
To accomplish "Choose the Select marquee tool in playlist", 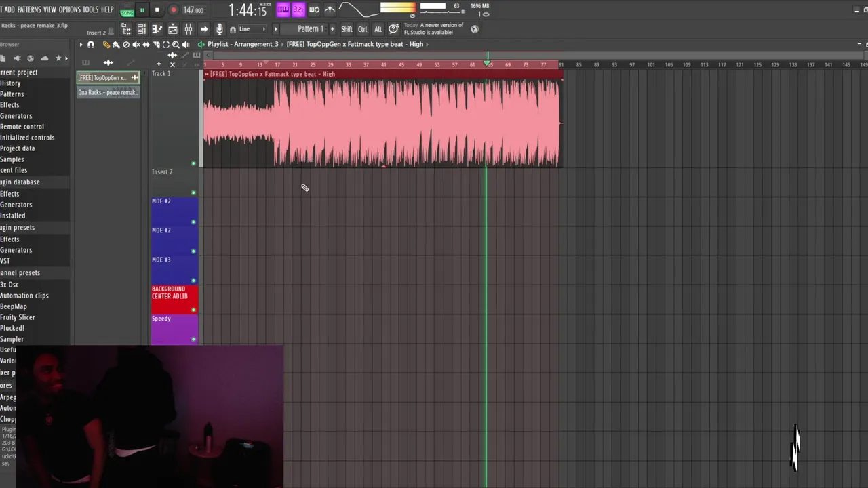I will [x=166, y=45].
